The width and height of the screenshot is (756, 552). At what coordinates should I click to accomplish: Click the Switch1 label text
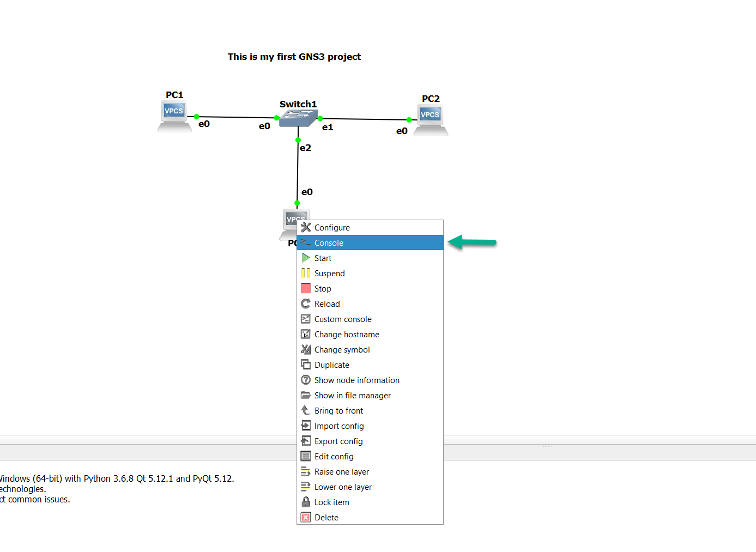[x=298, y=104]
